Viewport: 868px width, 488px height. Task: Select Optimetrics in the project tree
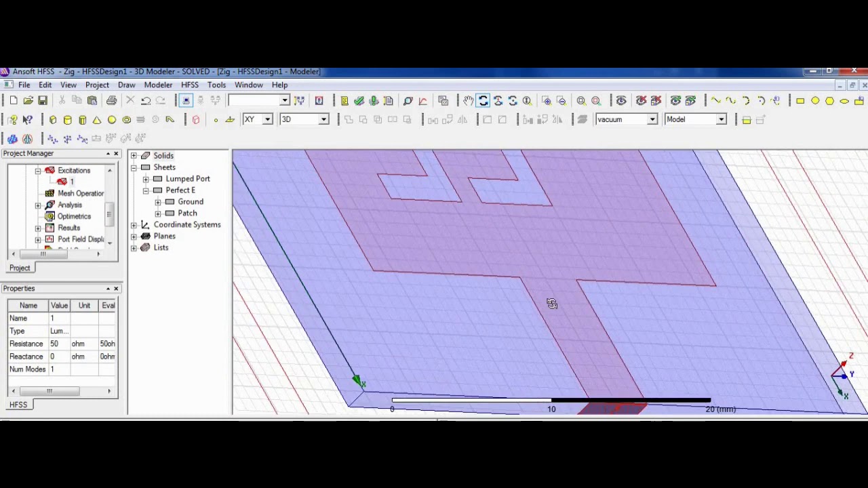(x=74, y=216)
